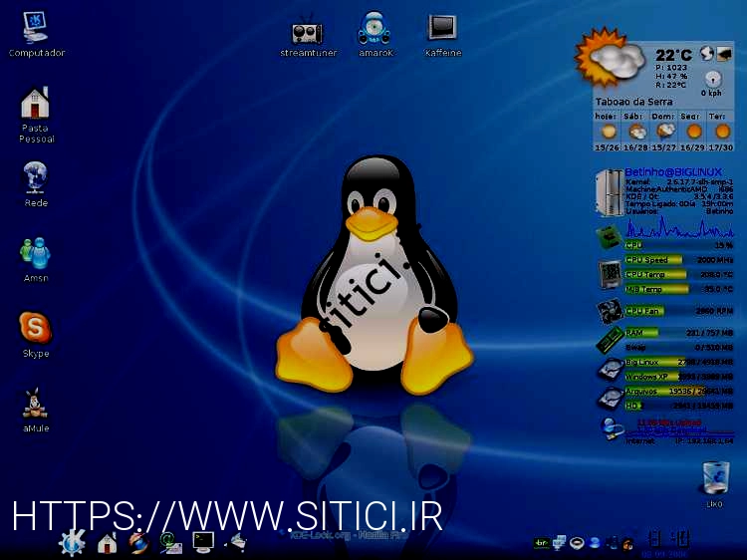Click the 22°C temperature reading
The image size is (747, 560).
(x=673, y=55)
